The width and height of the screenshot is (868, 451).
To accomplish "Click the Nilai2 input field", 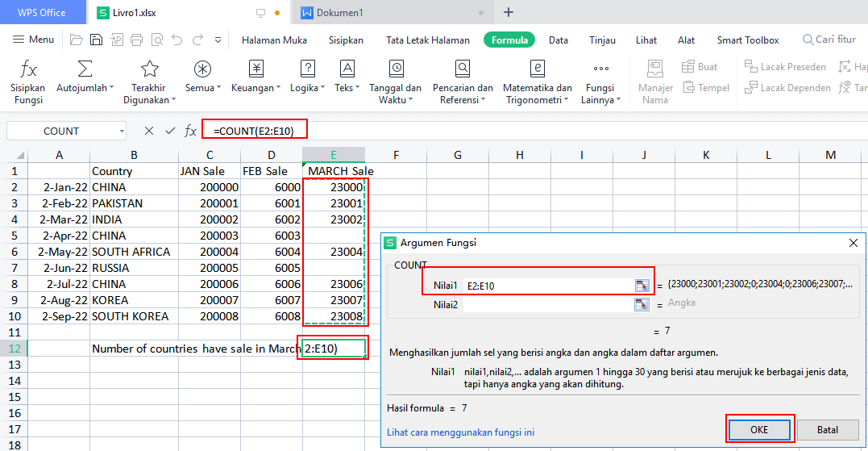I will coord(548,303).
